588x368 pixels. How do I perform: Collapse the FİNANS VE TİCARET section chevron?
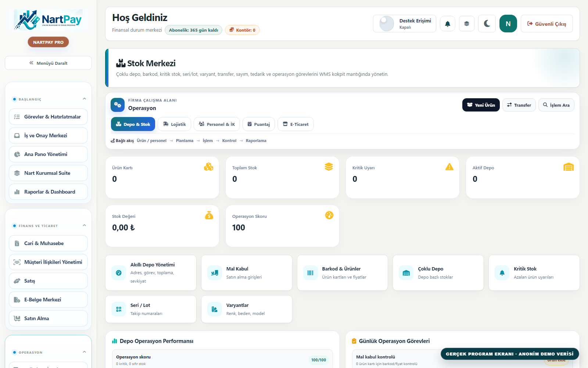point(85,226)
